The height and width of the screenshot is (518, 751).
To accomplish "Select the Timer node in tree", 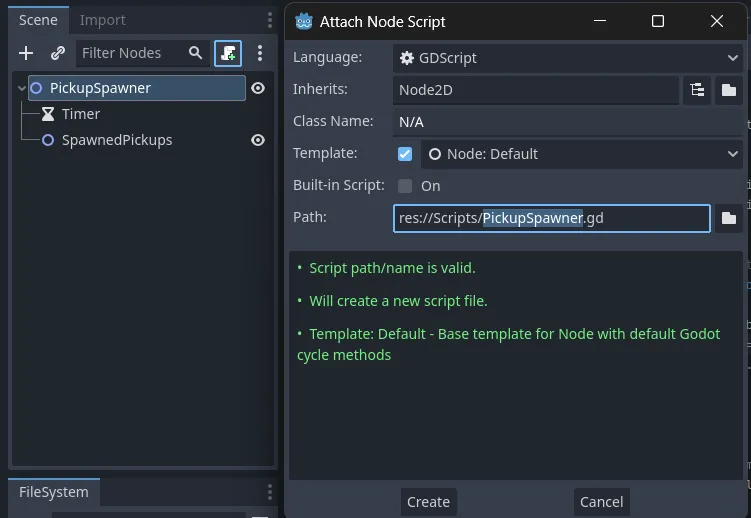I will pyautogui.click(x=81, y=114).
